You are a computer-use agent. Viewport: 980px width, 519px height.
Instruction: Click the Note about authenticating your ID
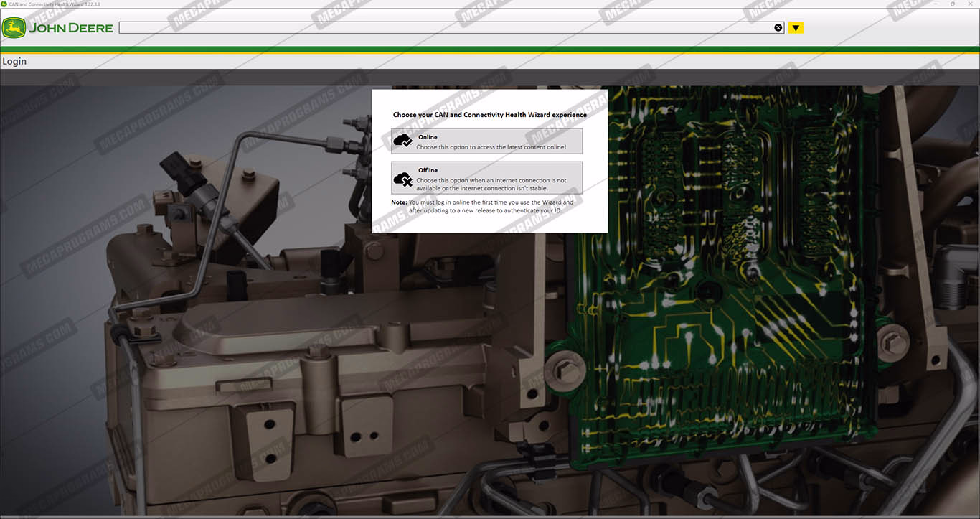pos(482,207)
